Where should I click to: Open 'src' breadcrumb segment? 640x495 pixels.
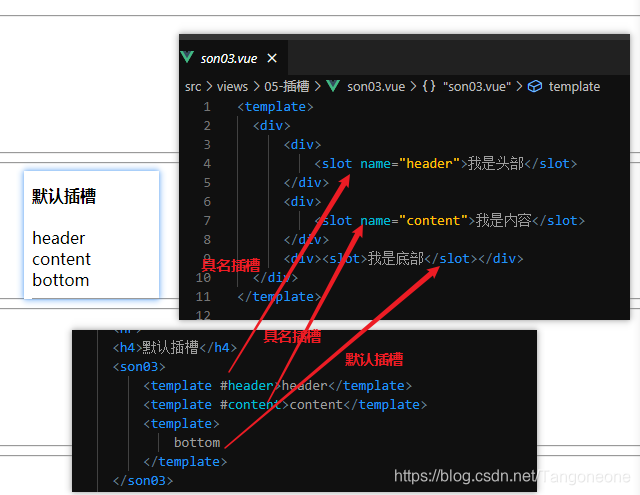193,87
